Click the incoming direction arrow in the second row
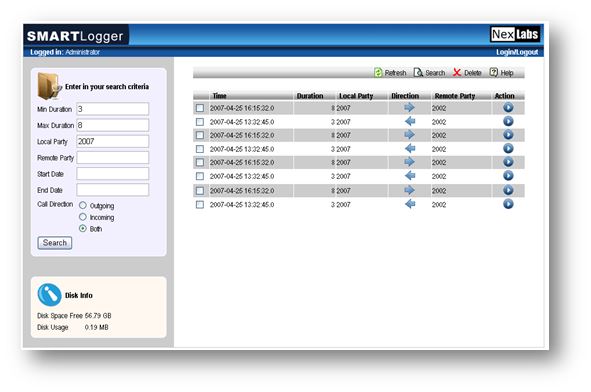The height and width of the screenshot is (392, 591). 410,121
